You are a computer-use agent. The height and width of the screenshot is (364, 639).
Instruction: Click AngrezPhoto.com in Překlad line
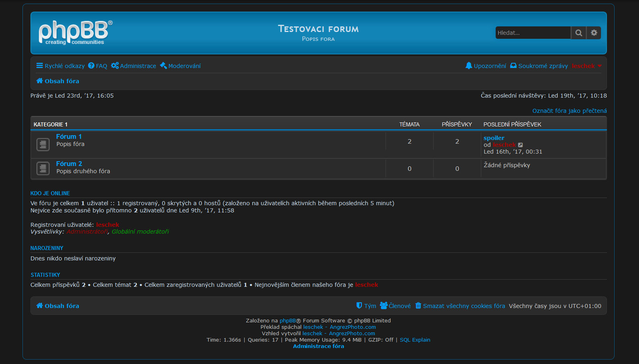coord(353,327)
